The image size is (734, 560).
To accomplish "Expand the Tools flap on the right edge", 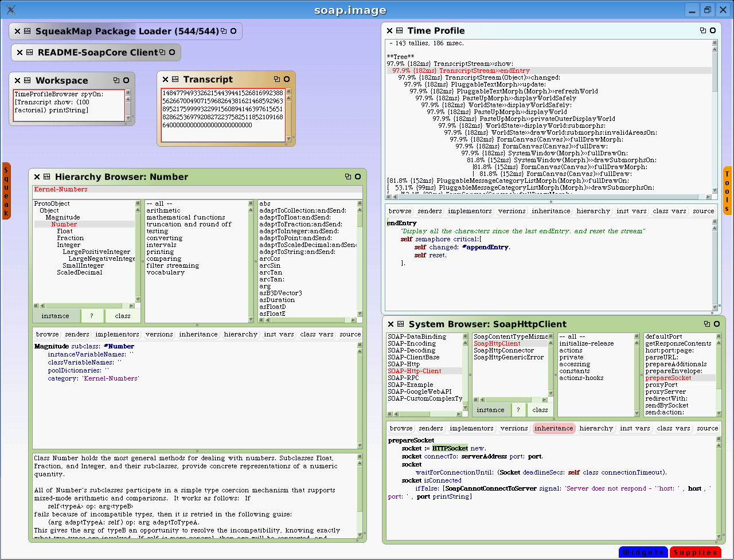I will click(x=727, y=189).
